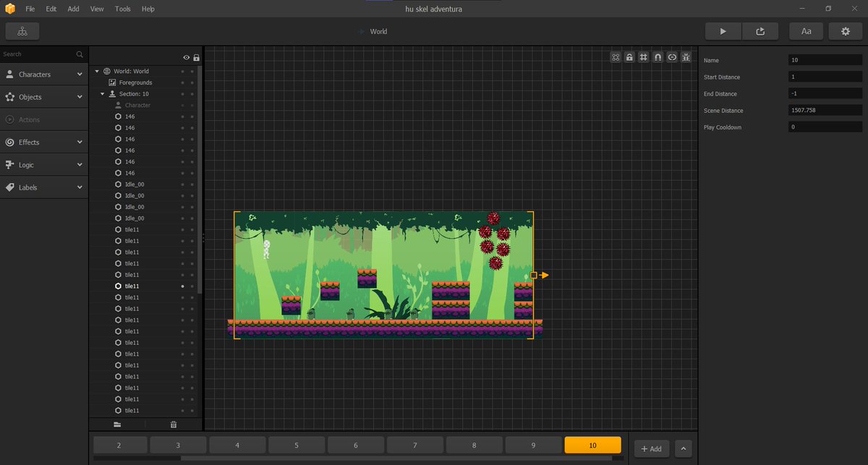Viewport: 868px width, 465px height.
Task: Collapse the Section: 10 tree node
Action: (103, 94)
